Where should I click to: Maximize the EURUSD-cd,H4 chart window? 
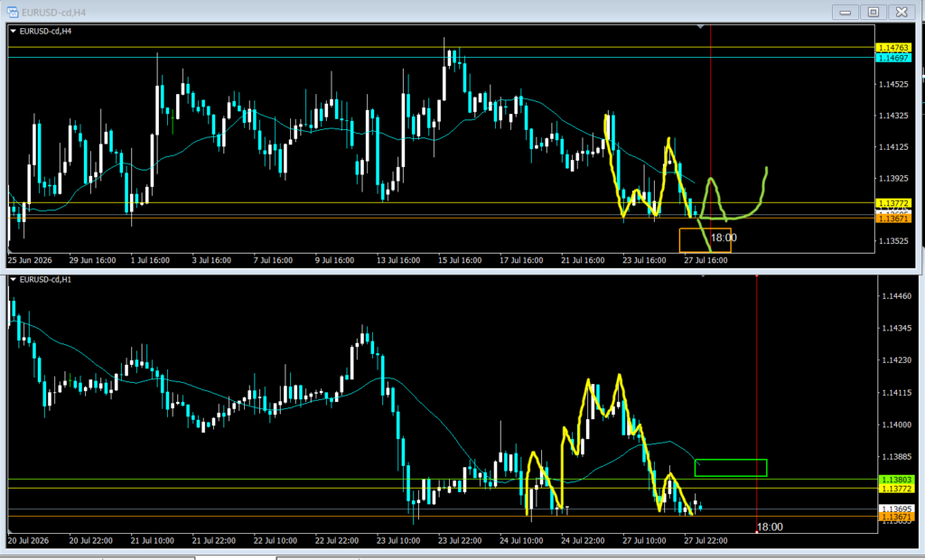pos(874,12)
